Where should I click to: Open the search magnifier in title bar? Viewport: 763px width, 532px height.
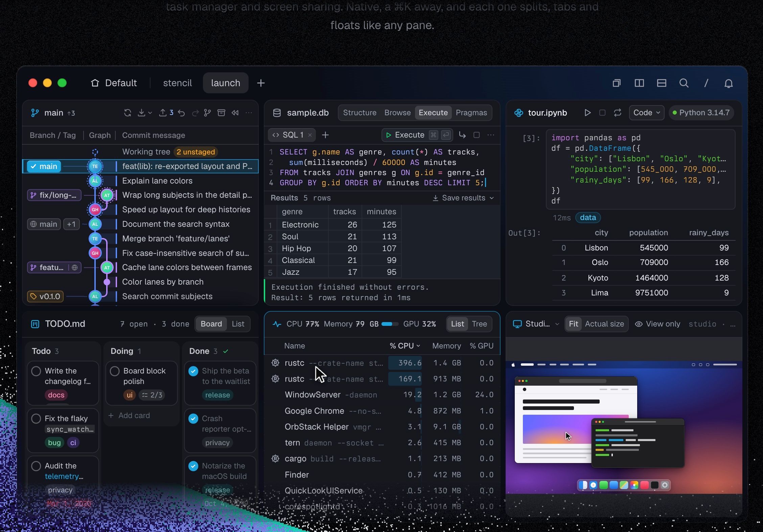(684, 83)
